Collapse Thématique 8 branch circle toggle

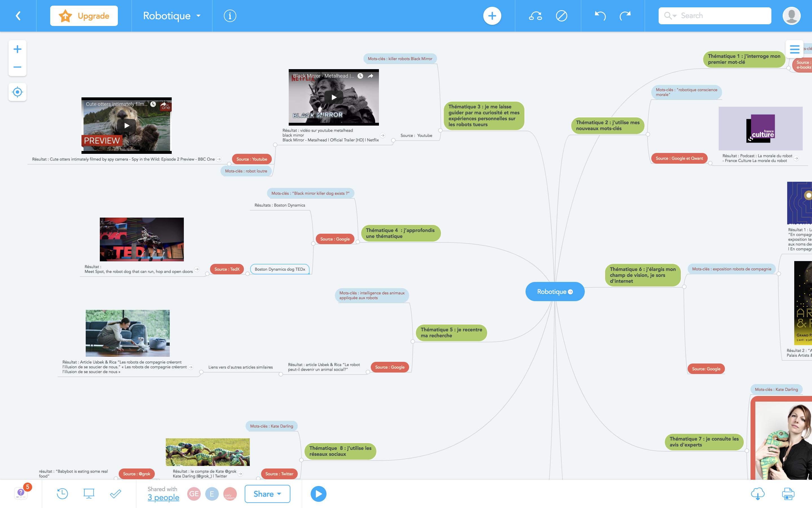point(301,460)
